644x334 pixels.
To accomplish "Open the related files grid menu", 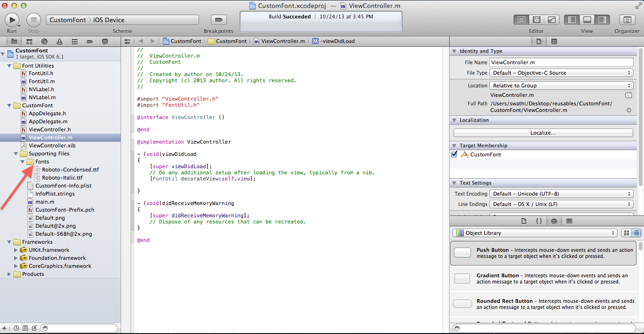I will [x=127, y=41].
